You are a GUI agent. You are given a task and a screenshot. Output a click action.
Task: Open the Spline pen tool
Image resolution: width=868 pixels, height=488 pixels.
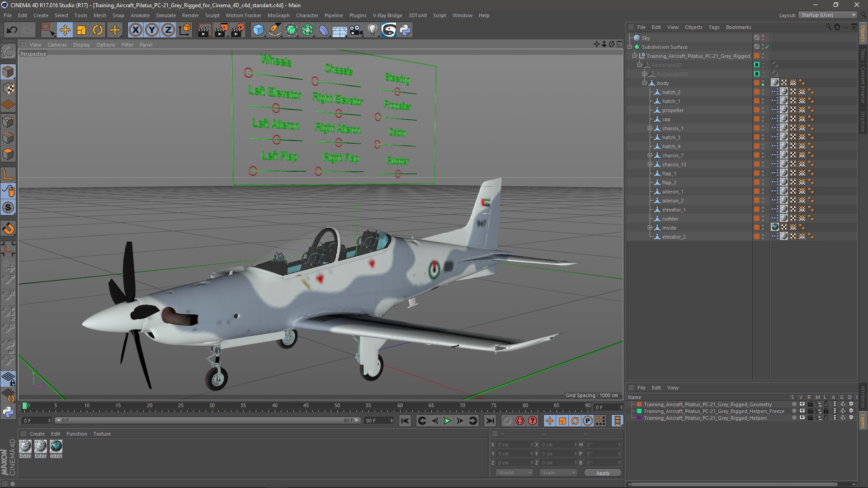pyautogui.click(x=274, y=30)
